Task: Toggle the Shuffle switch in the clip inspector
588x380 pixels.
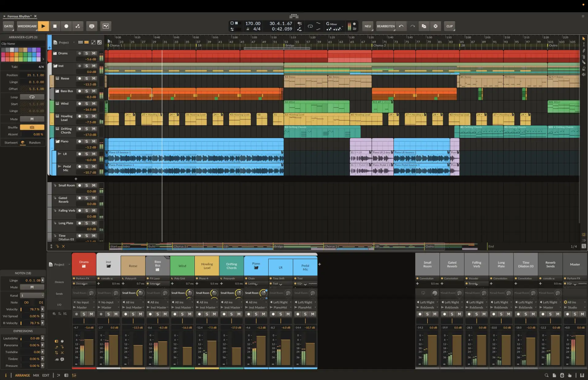Action: (x=32, y=127)
